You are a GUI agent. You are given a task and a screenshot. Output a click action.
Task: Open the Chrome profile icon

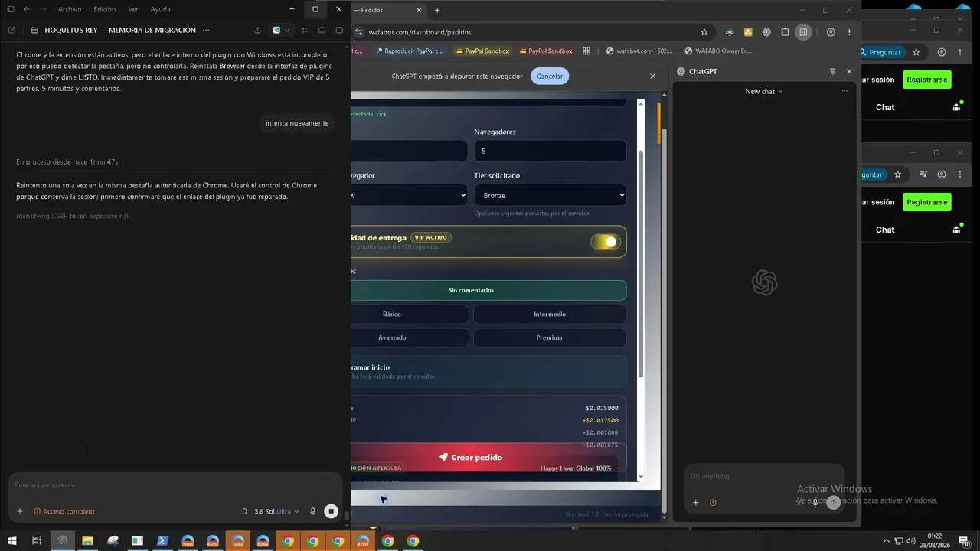click(831, 32)
